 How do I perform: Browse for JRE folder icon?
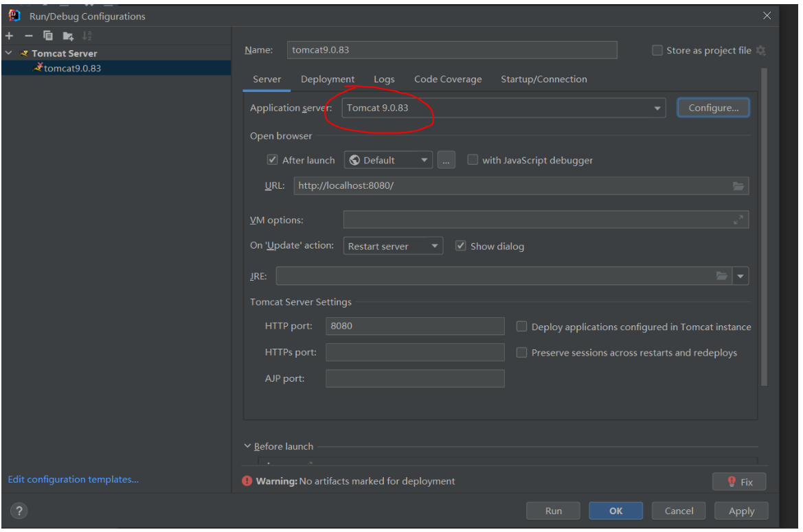721,276
